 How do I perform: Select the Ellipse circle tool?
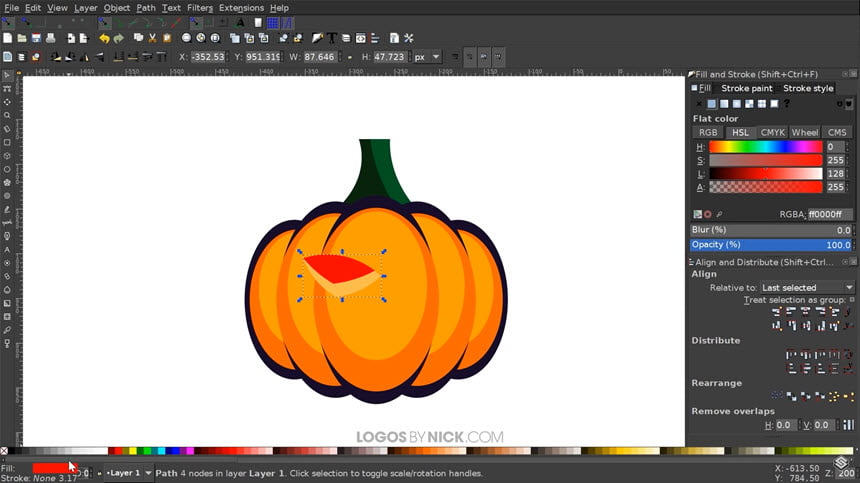point(7,169)
